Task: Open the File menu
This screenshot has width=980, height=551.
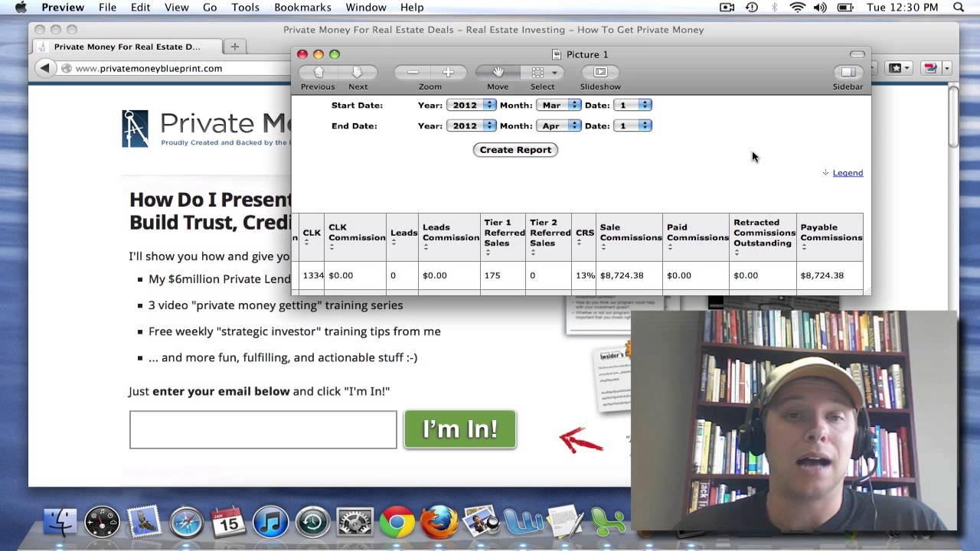Action: (x=107, y=8)
